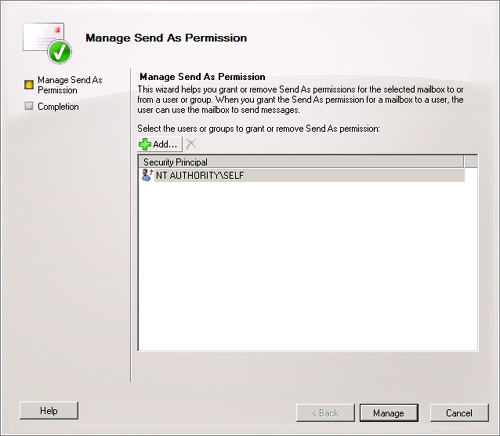Click the Select the users or groups label
The height and width of the screenshot is (436, 500).
tap(259, 129)
